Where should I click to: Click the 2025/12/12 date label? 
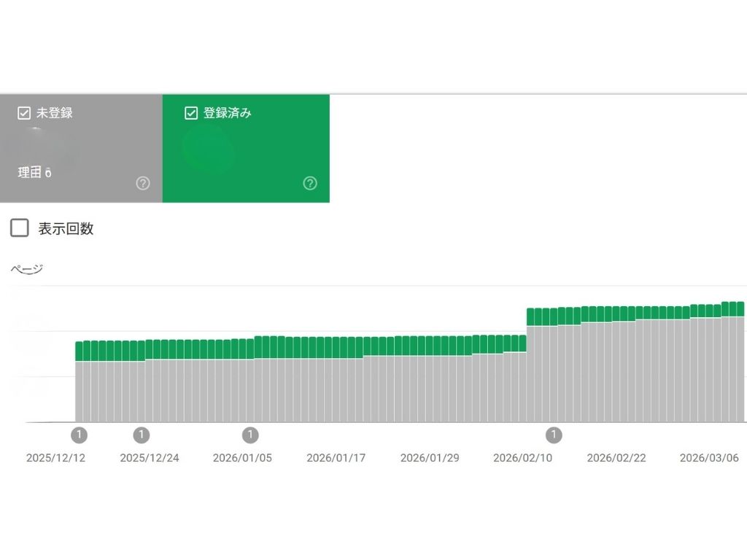55,458
